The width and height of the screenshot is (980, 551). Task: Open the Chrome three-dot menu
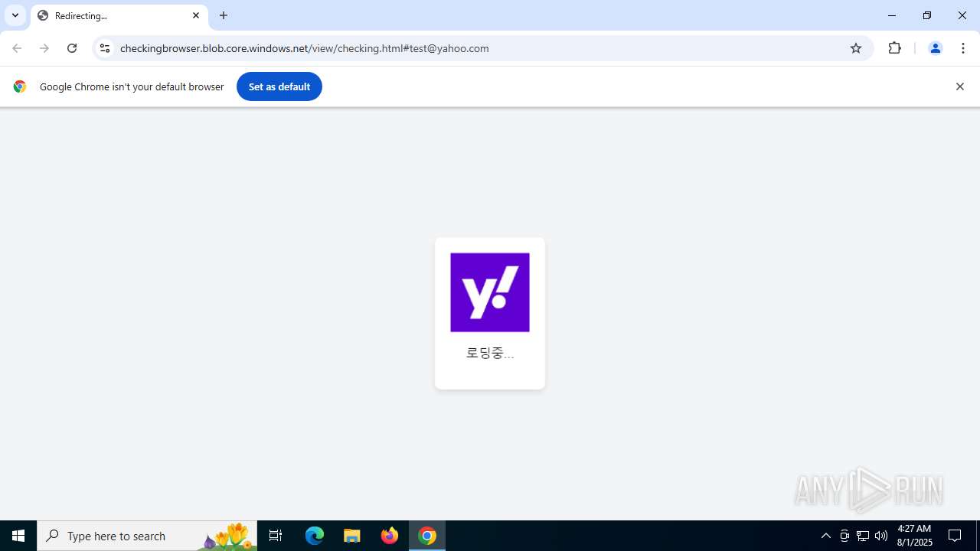[x=963, y=48]
